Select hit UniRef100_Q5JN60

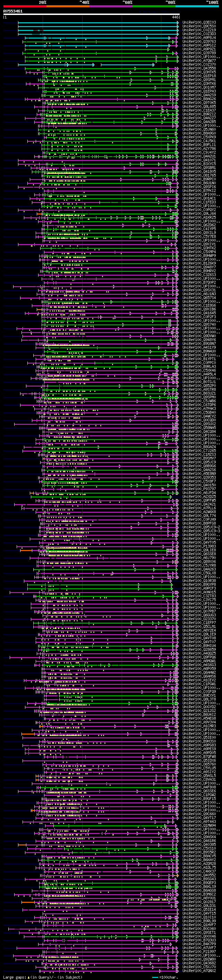[x=199, y=129]
